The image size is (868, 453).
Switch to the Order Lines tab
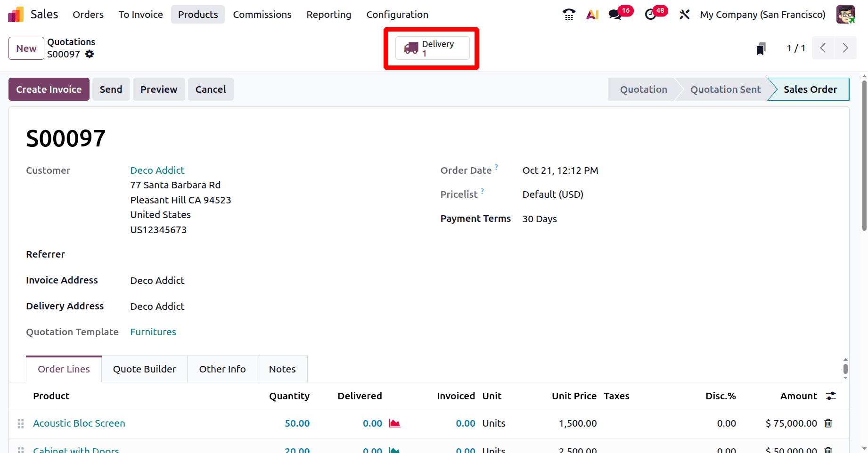(64, 369)
